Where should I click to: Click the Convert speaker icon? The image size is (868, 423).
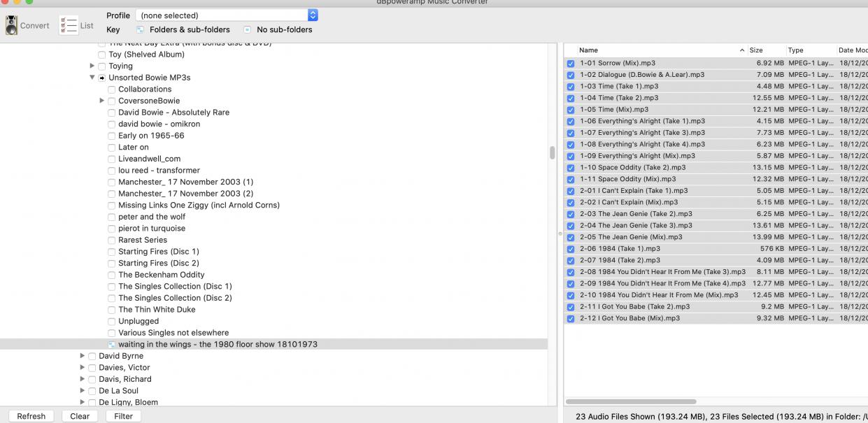click(12, 25)
